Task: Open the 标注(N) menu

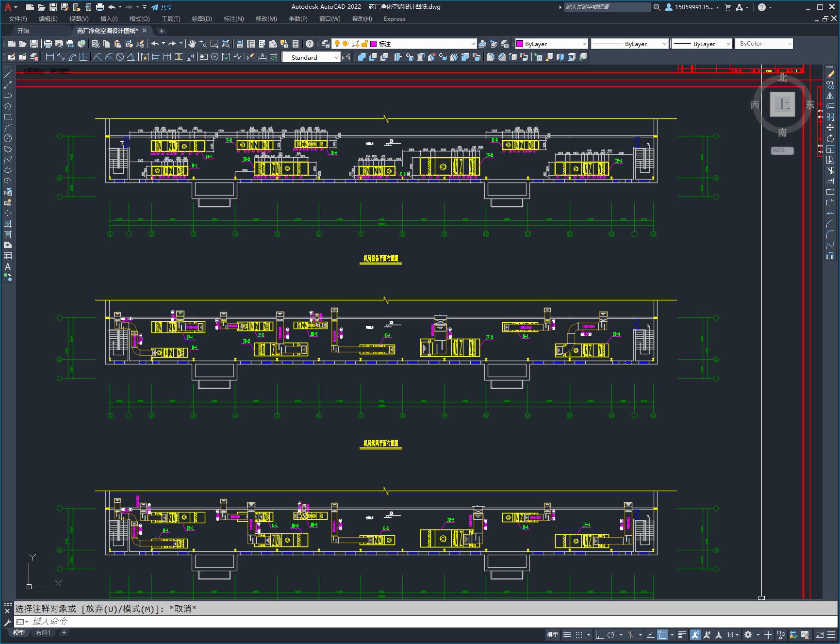Action: (233, 18)
